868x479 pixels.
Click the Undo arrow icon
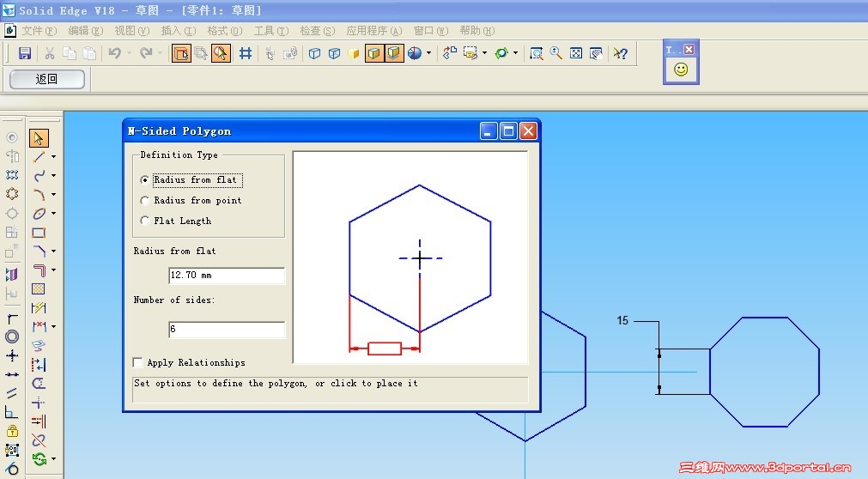114,53
